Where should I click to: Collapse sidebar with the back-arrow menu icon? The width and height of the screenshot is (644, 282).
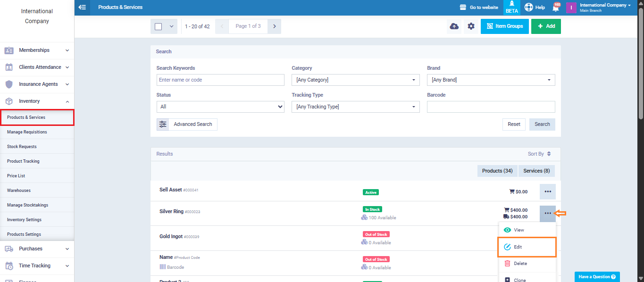(82, 8)
